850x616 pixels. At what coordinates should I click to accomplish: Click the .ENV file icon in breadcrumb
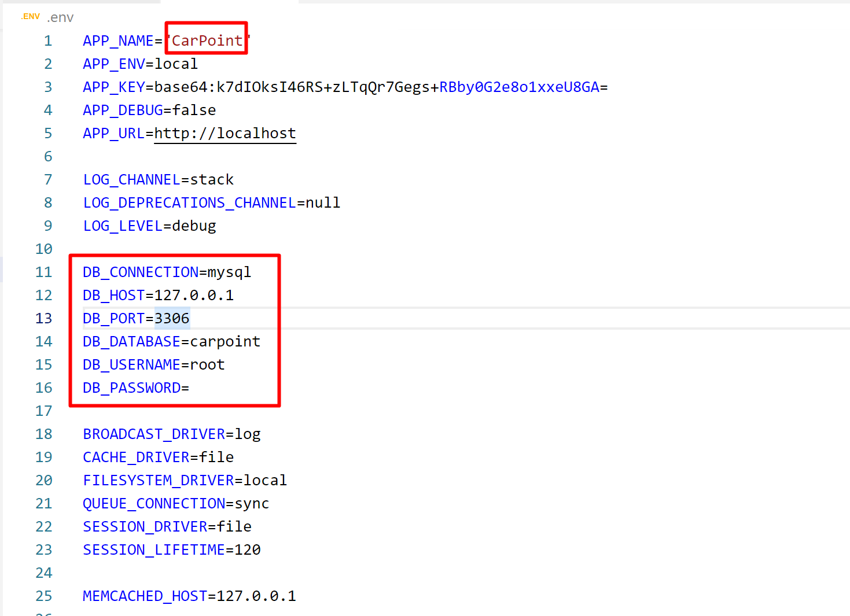(x=30, y=17)
